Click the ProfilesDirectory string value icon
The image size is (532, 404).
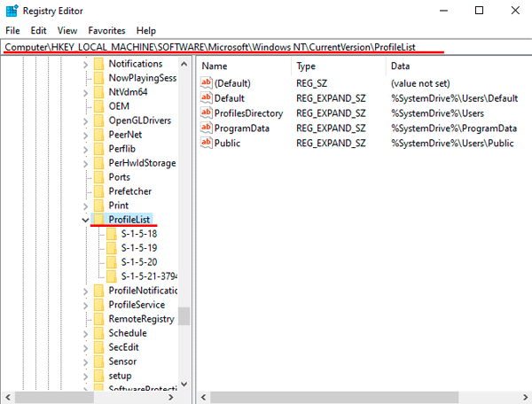click(x=207, y=113)
